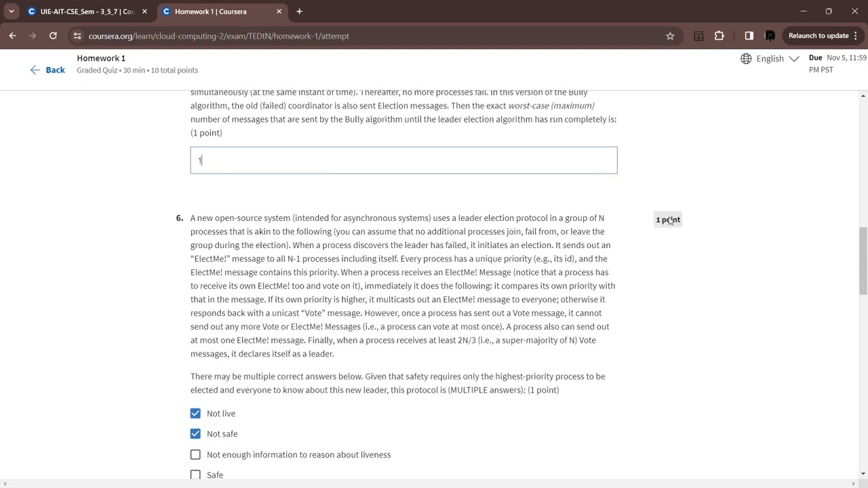Screen dimensions: 868x488
Task: Open the Extensions puzzle menu
Action: 719,36
